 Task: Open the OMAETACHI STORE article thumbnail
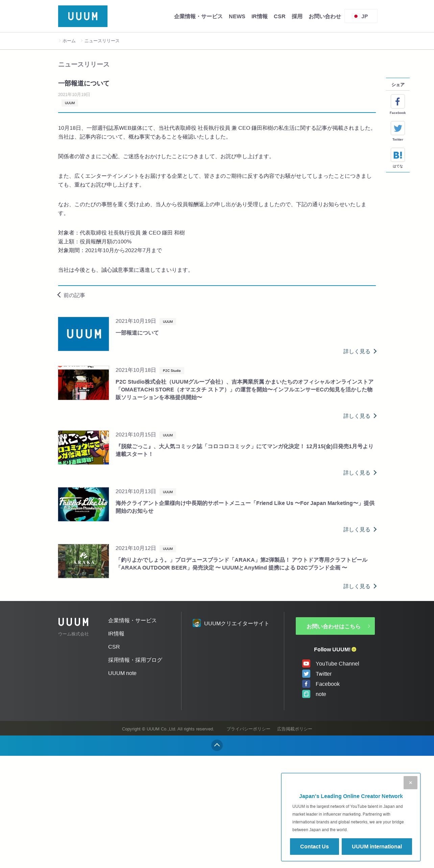(83, 383)
